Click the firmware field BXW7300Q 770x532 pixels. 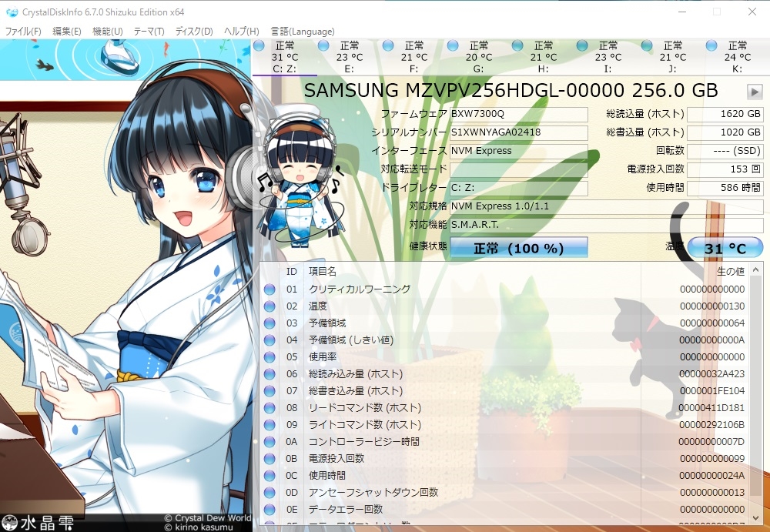(x=518, y=114)
